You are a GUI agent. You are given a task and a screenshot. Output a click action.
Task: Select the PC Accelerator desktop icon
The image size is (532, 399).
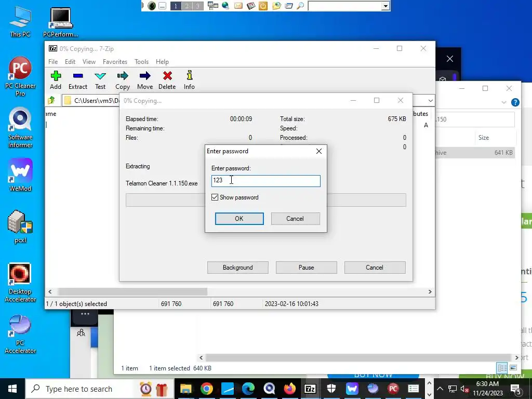pos(20,335)
